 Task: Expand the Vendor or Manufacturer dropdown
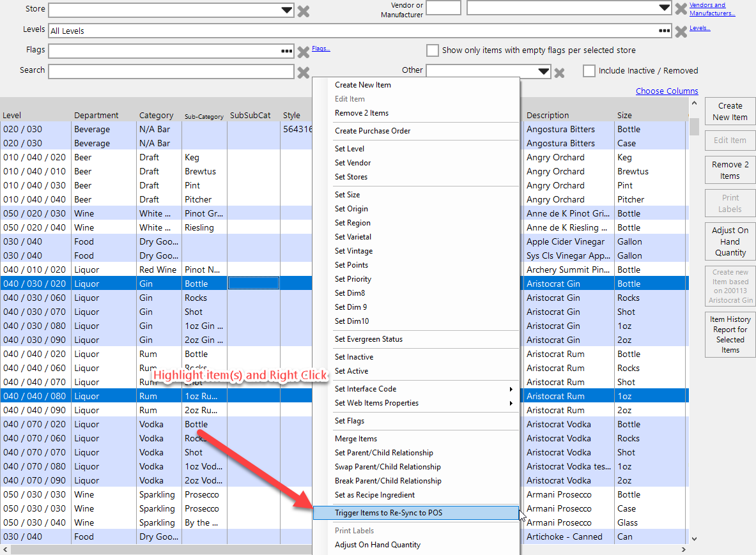(665, 8)
